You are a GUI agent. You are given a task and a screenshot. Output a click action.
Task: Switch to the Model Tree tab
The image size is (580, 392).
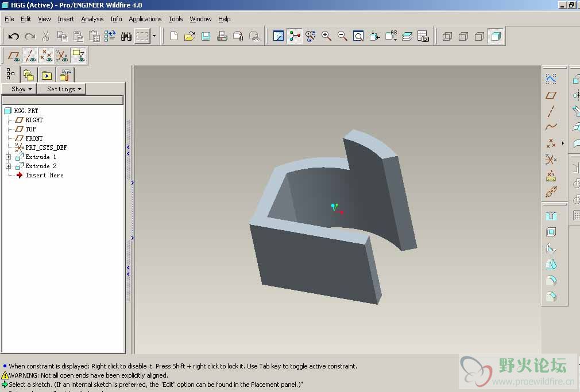(10, 75)
